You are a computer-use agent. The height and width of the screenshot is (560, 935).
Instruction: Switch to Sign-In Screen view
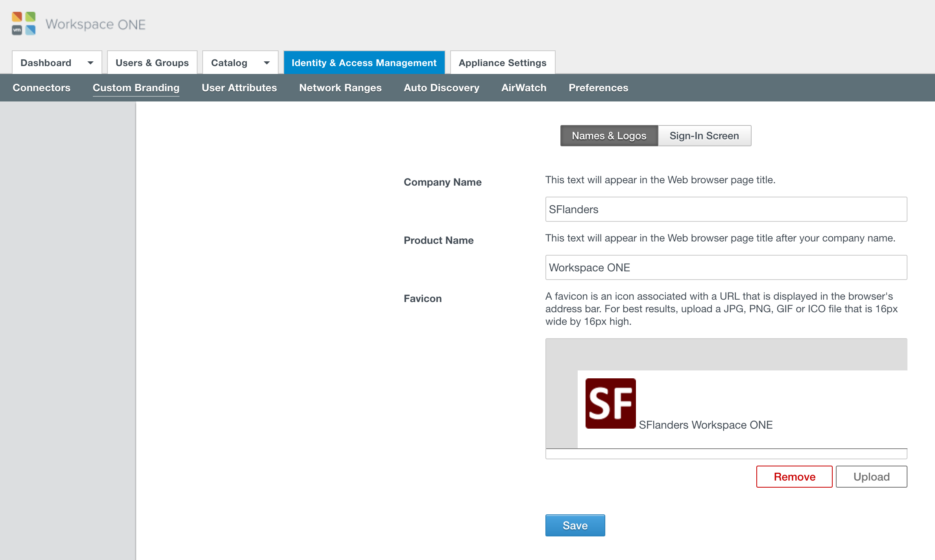pyautogui.click(x=704, y=136)
